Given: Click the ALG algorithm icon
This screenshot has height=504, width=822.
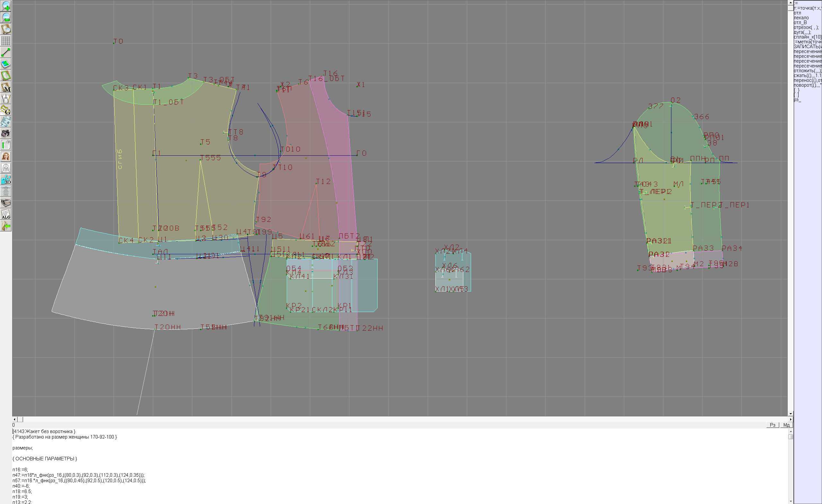Looking at the screenshot, I should (x=6, y=214).
